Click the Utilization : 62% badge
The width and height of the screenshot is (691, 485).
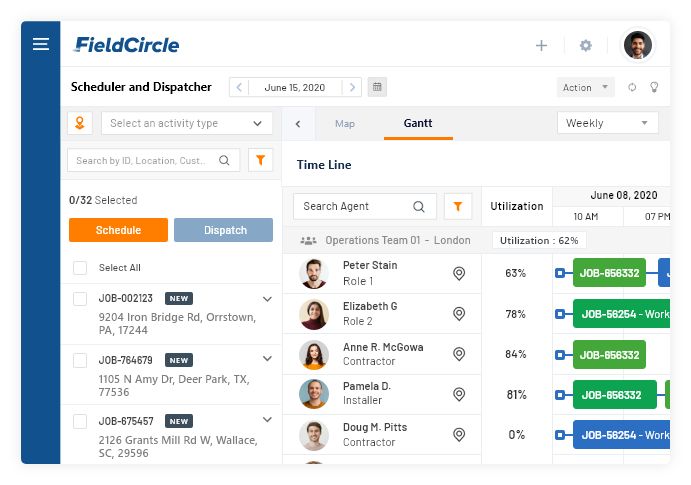(539, 241)
